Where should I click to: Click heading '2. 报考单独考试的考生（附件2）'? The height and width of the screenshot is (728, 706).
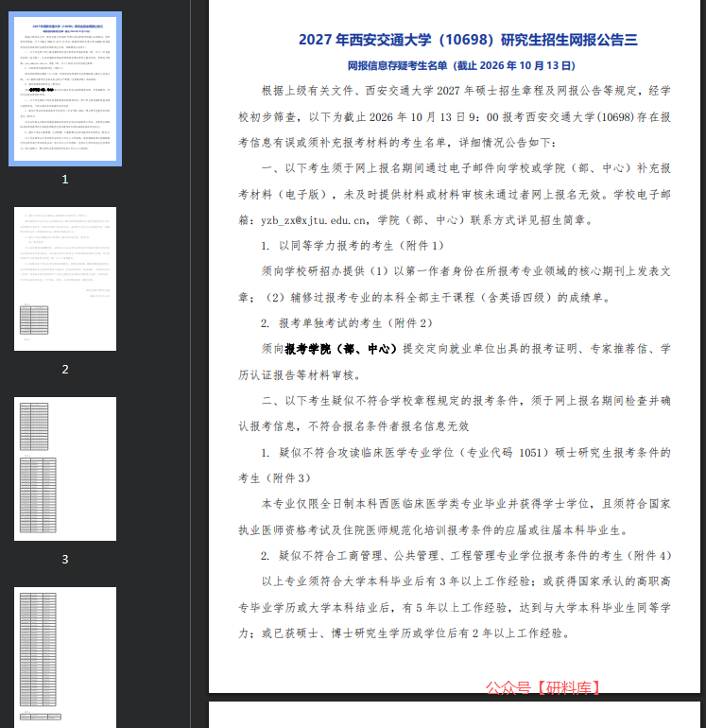346,323
